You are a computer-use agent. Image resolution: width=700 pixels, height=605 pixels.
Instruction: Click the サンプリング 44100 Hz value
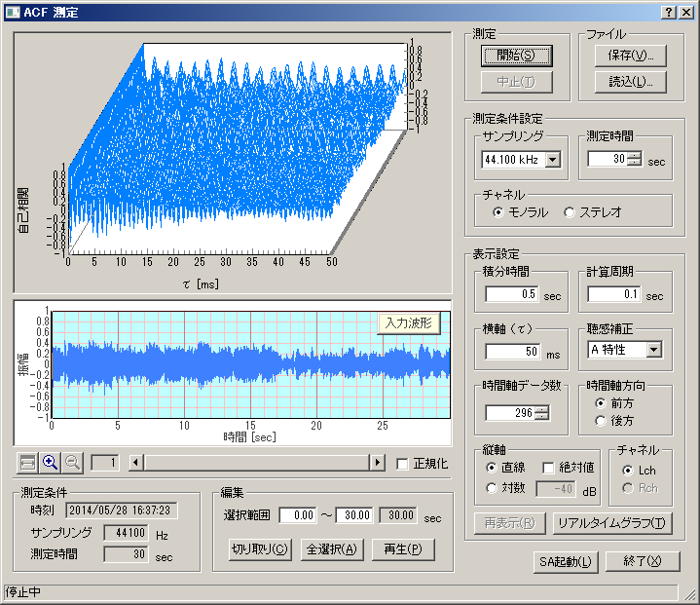(126, 533)
